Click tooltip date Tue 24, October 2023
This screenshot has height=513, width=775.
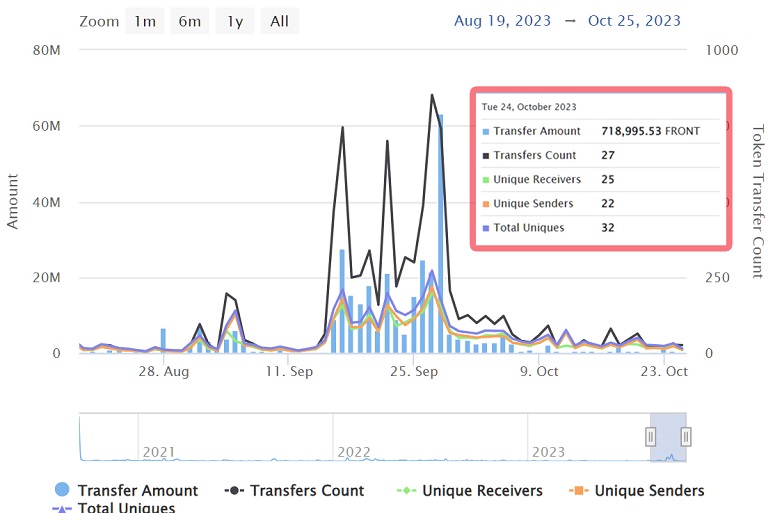pos(529,107)
